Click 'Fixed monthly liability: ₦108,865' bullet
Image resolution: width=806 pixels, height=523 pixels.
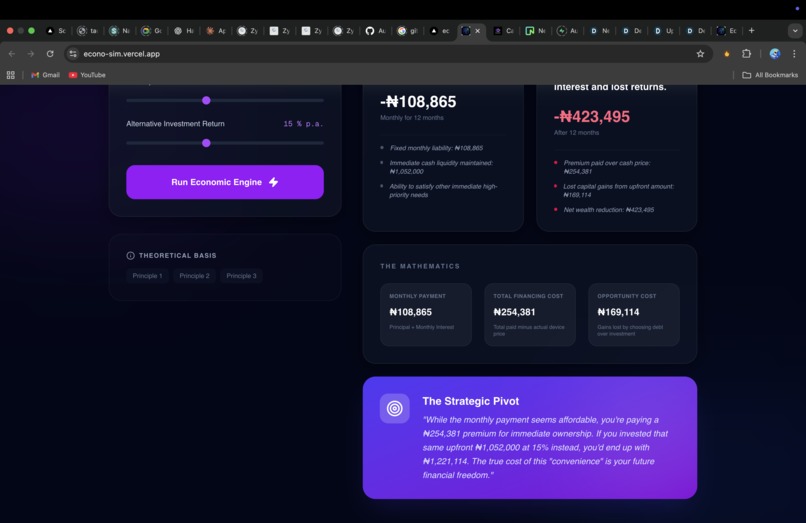436,148
